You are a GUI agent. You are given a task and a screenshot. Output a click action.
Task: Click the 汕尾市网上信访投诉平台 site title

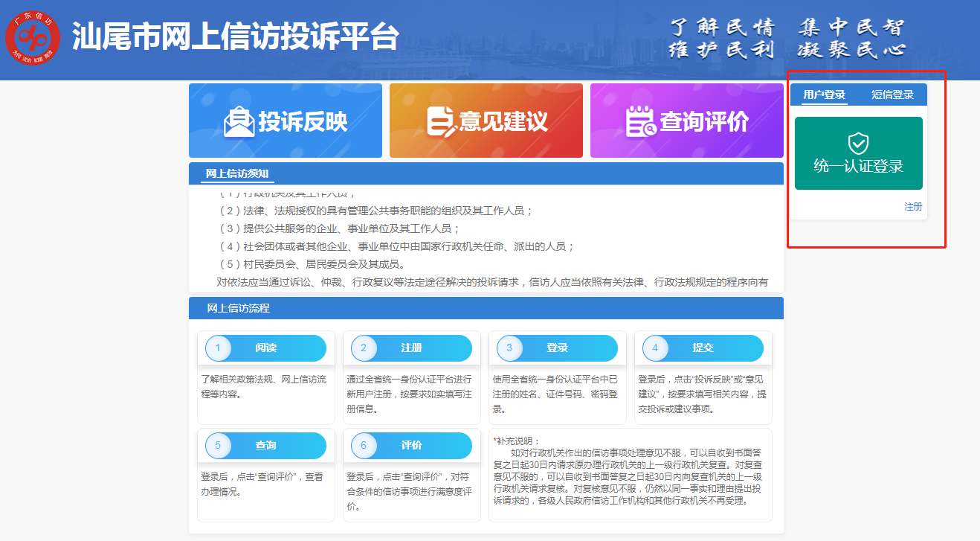pyautogui.click(x=235, y=36)
